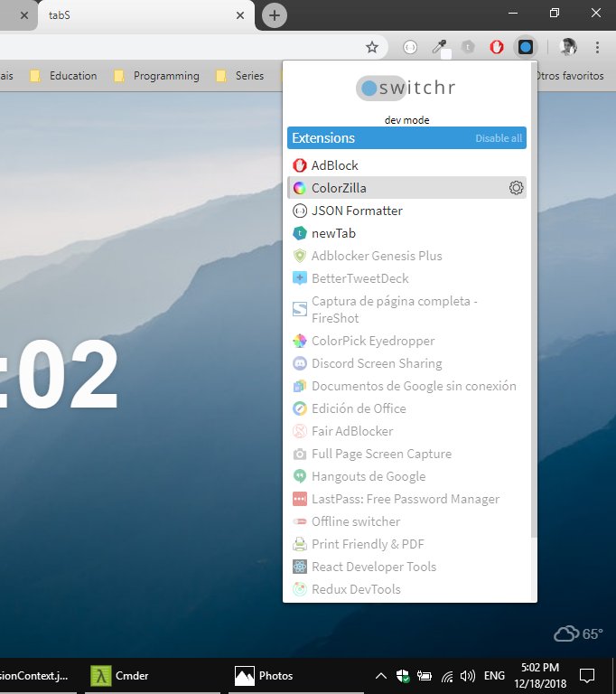Click Disable all extensions

click(x=499, y=138)
